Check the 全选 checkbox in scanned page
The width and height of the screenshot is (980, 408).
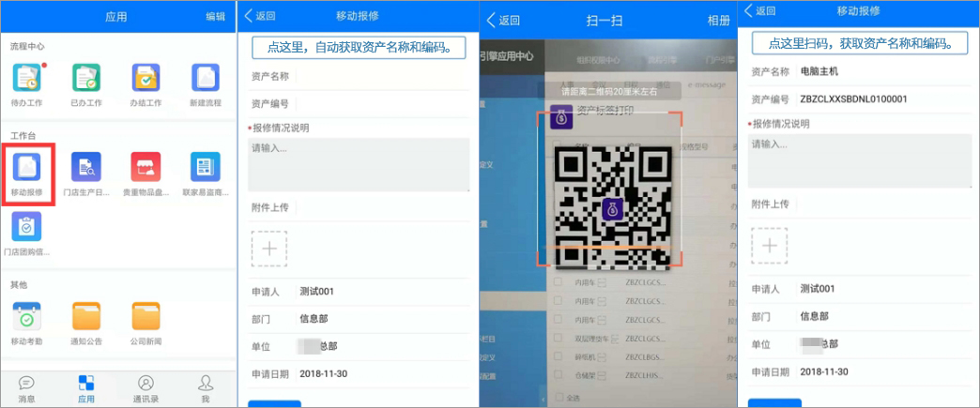[559, 398]
